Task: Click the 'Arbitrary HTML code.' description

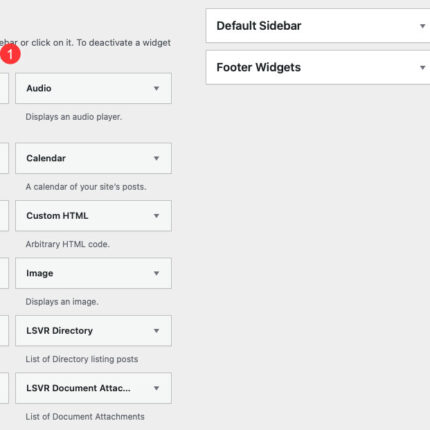Action: (x=68, y=244)
